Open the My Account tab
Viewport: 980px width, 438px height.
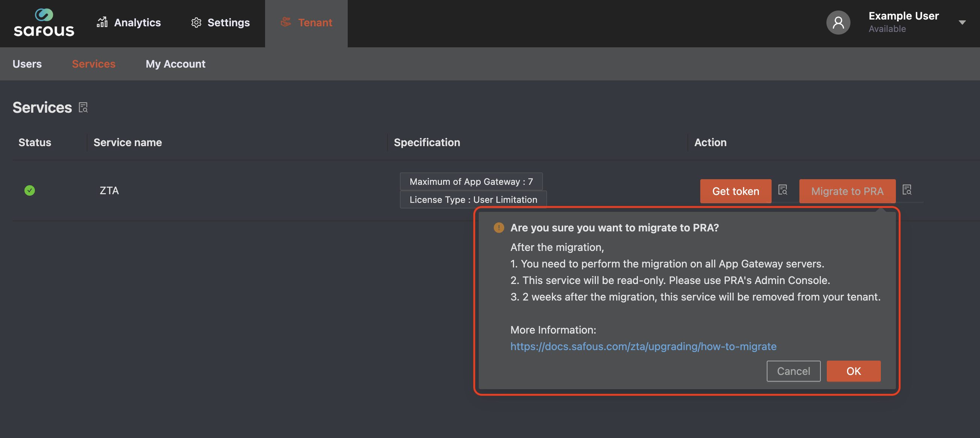(175, 64)
